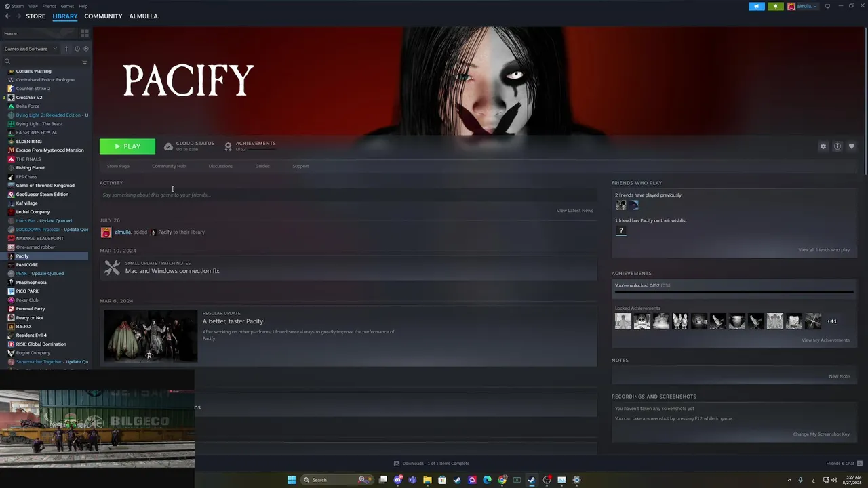Click the wishlist friend question-mark avatar
Screen dimensions: 868x488
(x=620, y=230)
